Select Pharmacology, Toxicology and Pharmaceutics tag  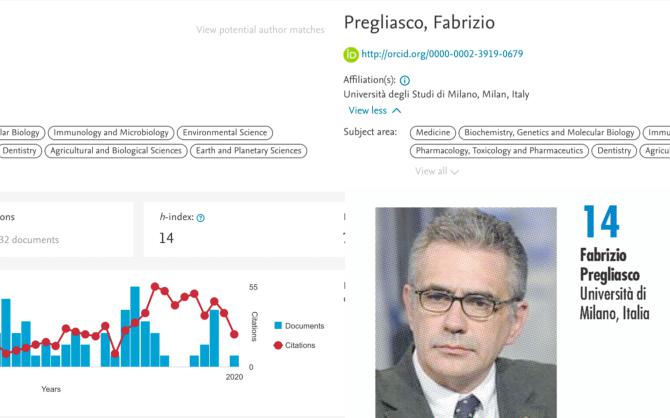(x=499, y=151)
